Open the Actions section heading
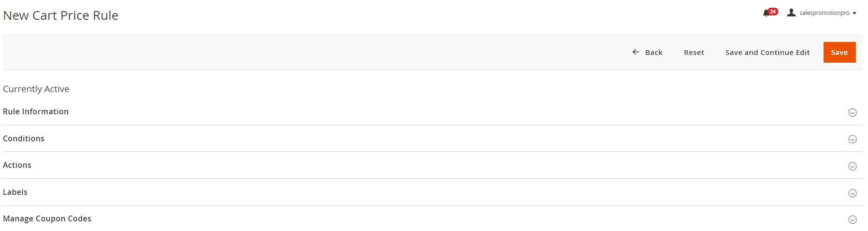This screenshot has width=868, height=231. pyautogui.click(x=17, y=165)
